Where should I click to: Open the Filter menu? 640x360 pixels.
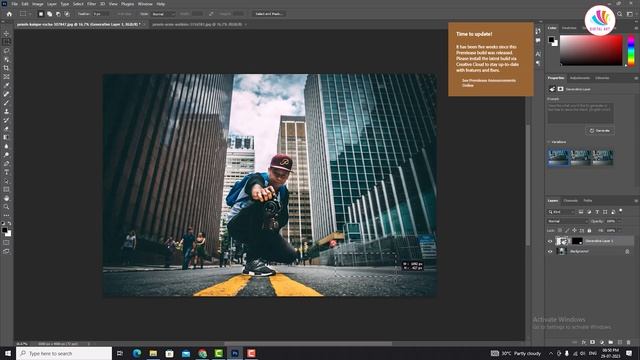coord(91,4)
